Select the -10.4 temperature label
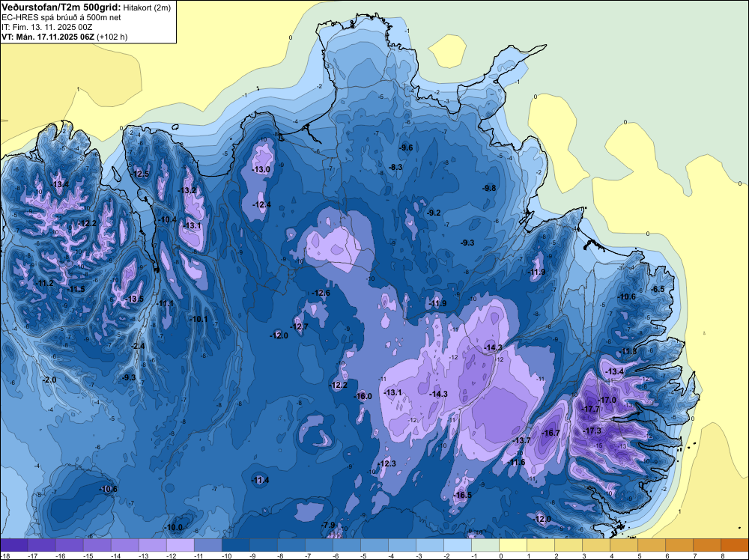 [x=168, y=219]
